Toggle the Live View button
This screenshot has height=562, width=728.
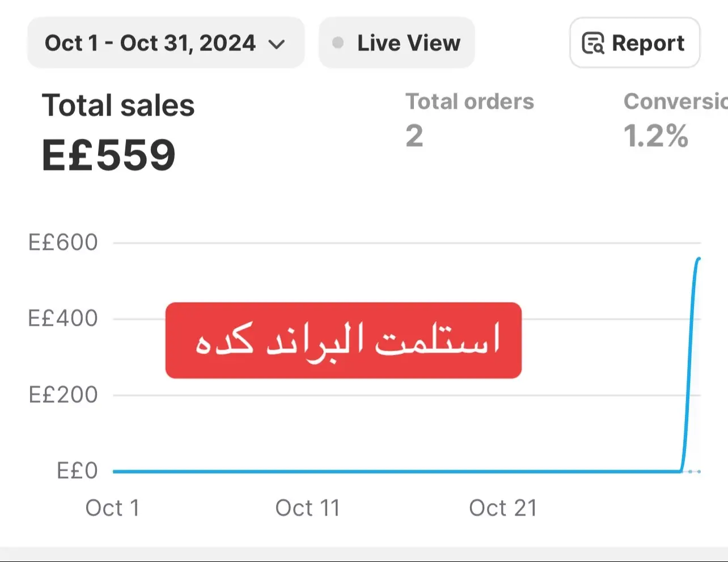(397, 43)
